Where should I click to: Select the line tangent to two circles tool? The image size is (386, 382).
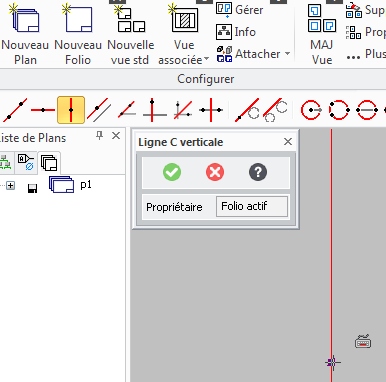point(275,110)
